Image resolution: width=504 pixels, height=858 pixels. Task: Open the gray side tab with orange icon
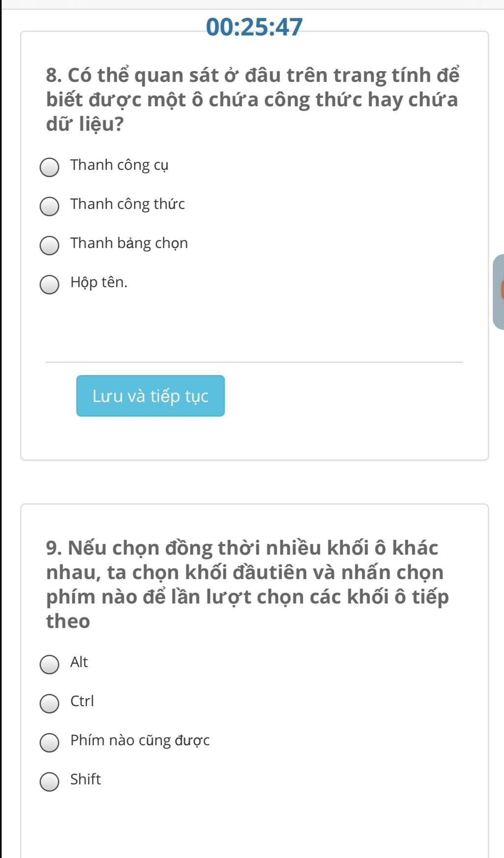(499, 291)
